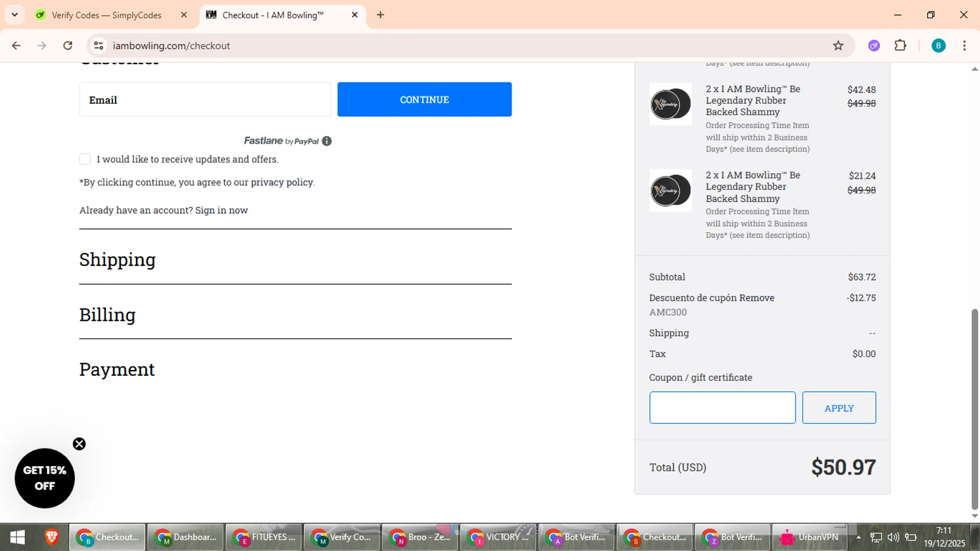Click the $21.24 item price
The width and height of the screenshot is (980, 551).
[862, 176]
